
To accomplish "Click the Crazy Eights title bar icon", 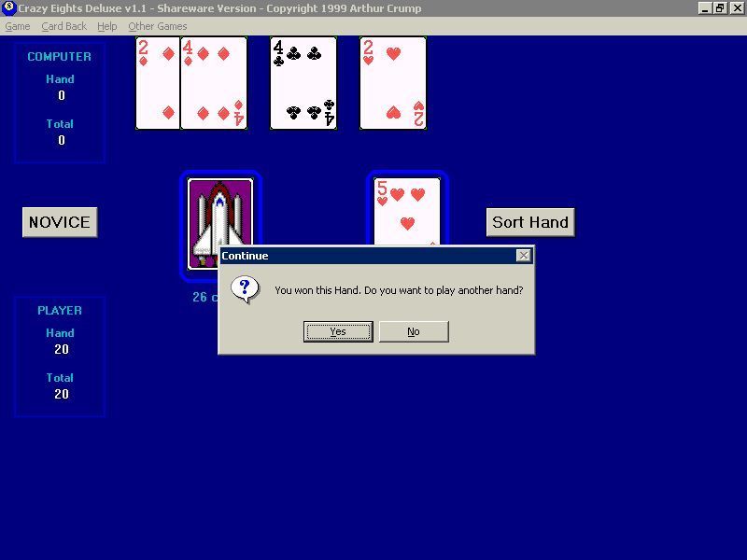I will [9, 8].
